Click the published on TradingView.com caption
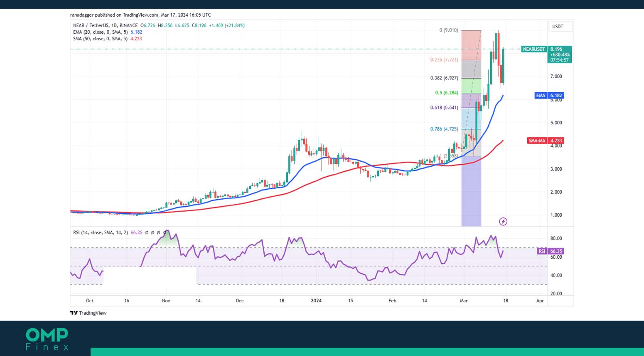 (140, 15)
